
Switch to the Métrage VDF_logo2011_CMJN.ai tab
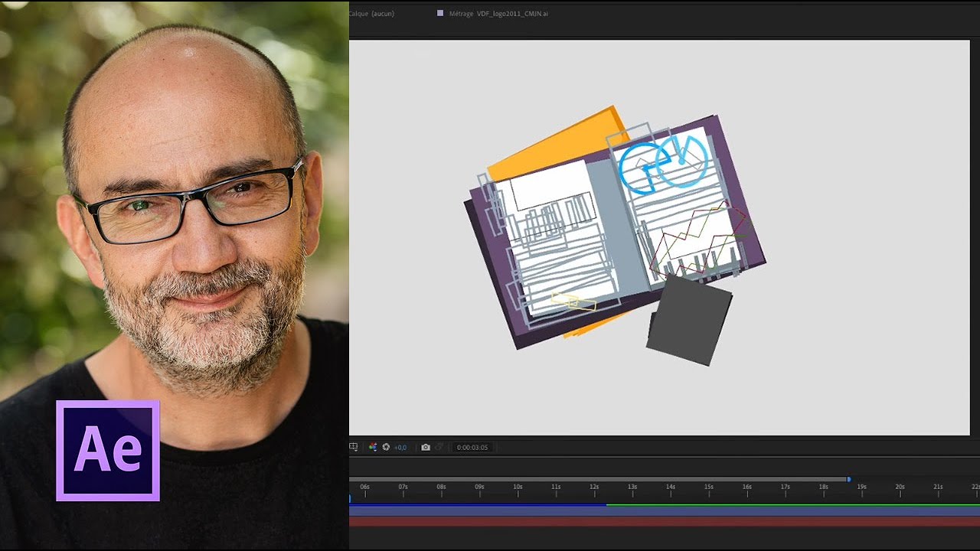498,13
